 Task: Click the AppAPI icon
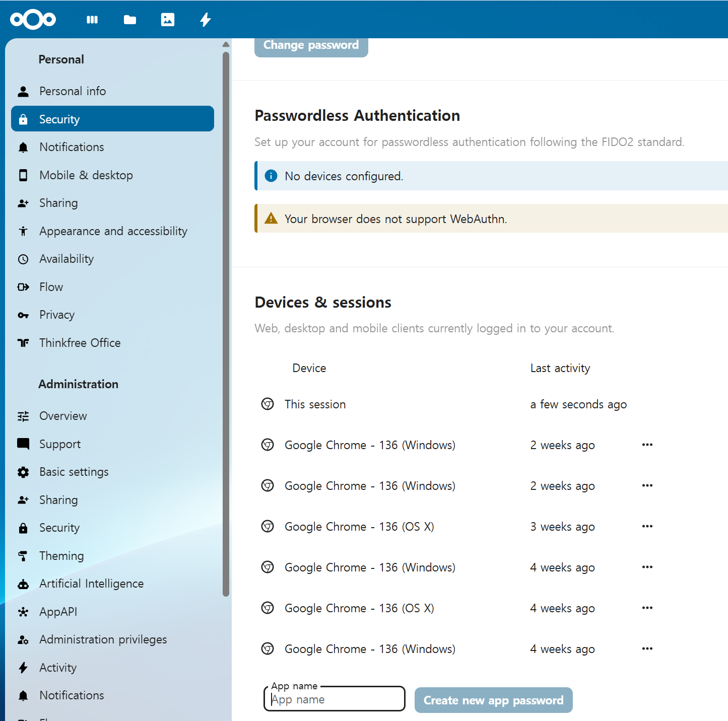(x=23, y=612)
